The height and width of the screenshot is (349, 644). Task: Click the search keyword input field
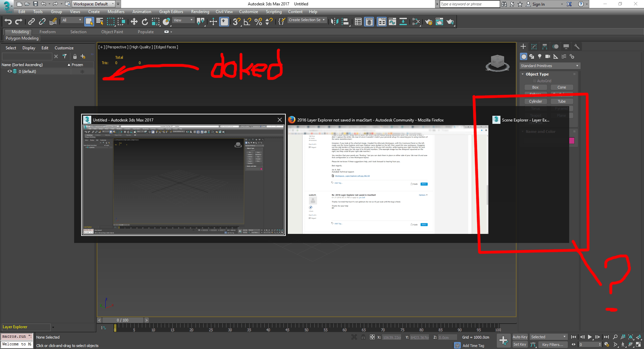point(469,4)
